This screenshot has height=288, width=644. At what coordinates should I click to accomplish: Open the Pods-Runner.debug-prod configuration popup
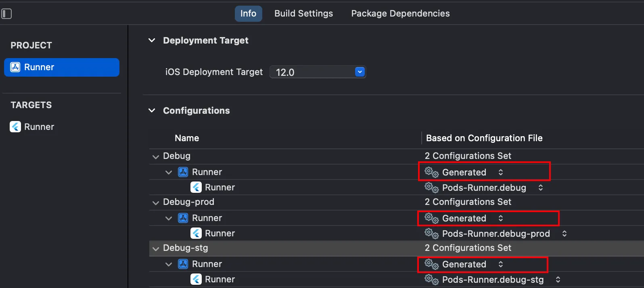[x=564, y=234]
